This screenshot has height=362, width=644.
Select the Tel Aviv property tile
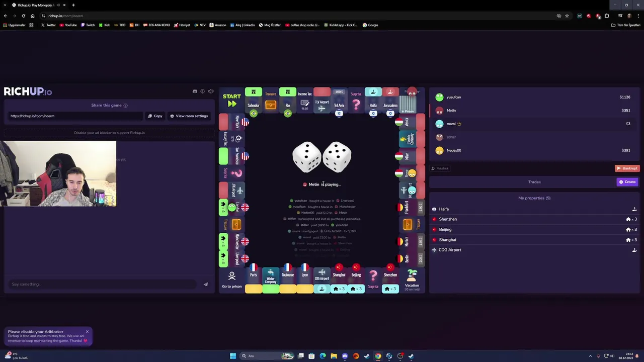click(x=339, y=100)
